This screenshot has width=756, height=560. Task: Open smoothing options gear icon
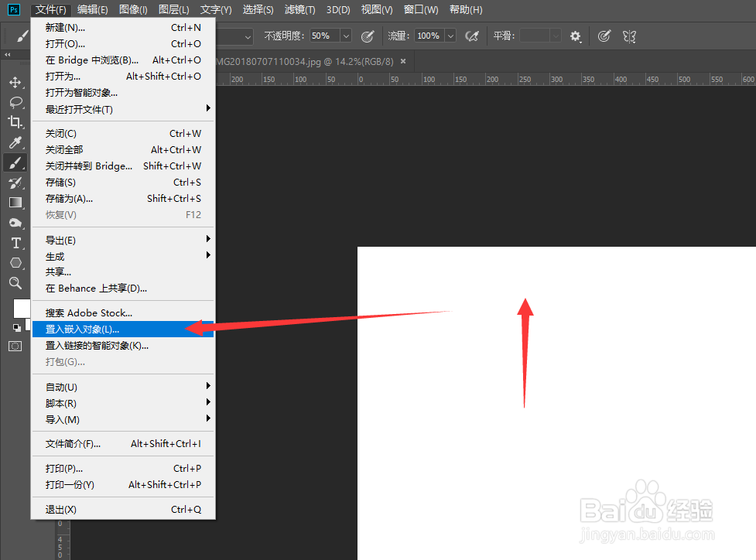click(x=575, y=36)
